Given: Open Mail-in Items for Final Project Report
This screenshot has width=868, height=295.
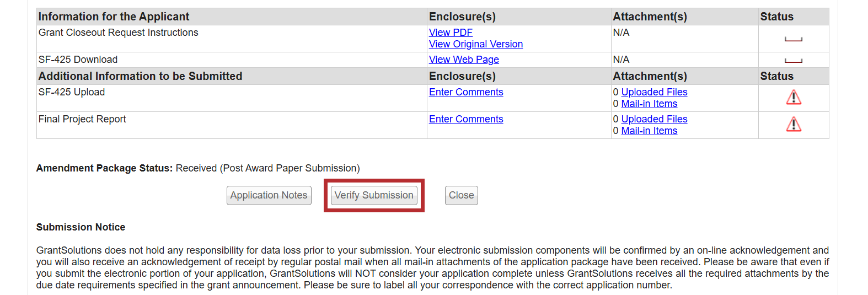Looking at the screenshot, I should click(x=649, y=131).
